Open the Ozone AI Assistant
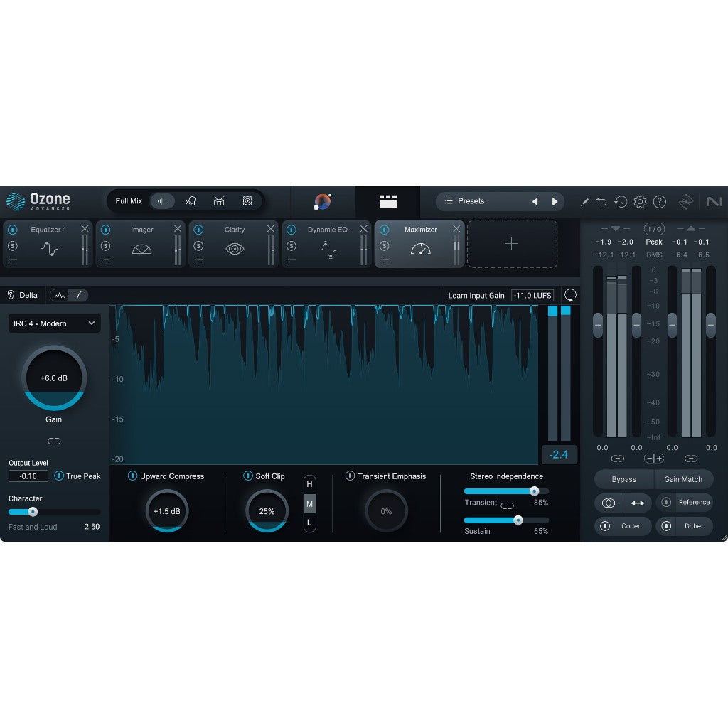 tap(323, 202)
